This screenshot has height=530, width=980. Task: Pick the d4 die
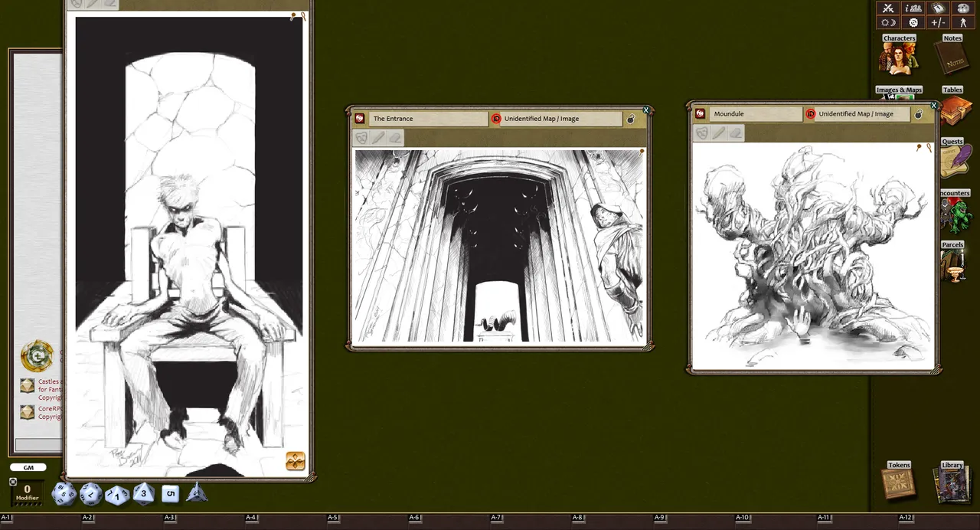click(197, 492)
